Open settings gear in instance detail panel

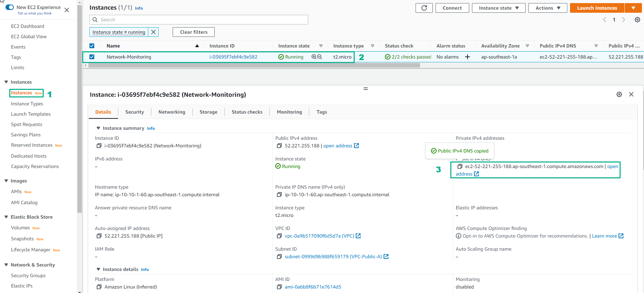(619, 94)
